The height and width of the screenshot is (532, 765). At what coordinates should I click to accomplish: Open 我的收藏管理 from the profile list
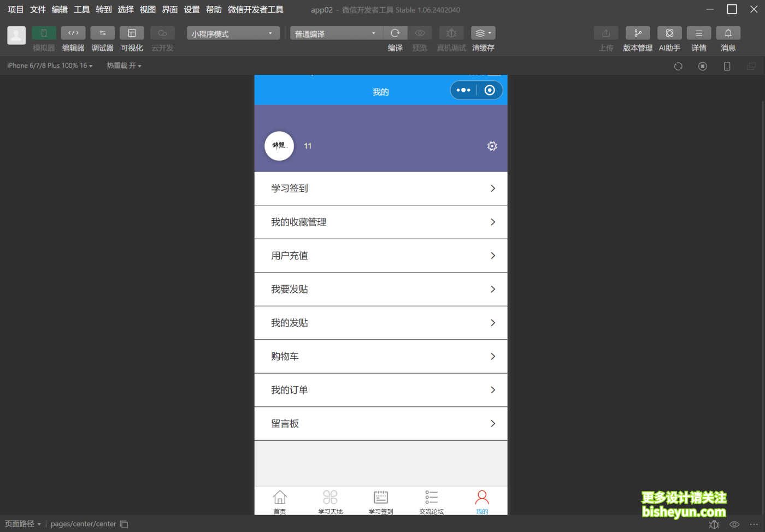click(x=381, y=222)
